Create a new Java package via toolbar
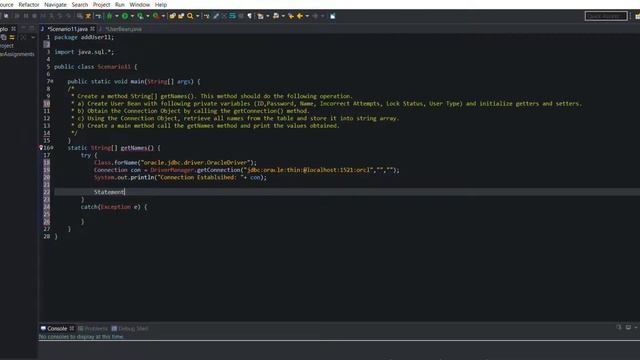 172,16
